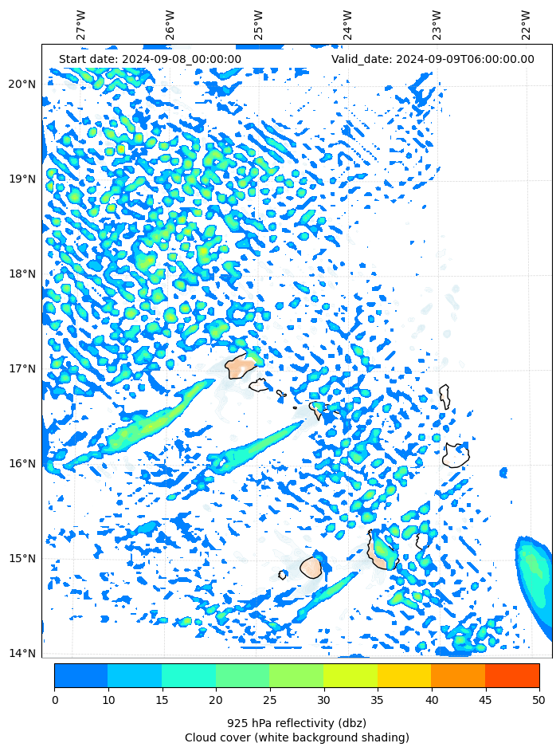The image size is (560, 751).
Task: Select the 925 hPa reflectivity (dbz) caption
Action: [x=296, y=723]
